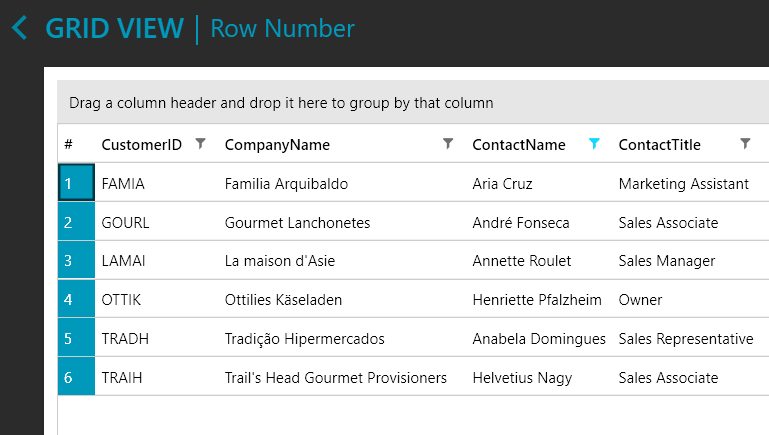The height and width of the screenshot is (435, 769).
Task: Select row number 6 header
Action: tap(76, 378)
